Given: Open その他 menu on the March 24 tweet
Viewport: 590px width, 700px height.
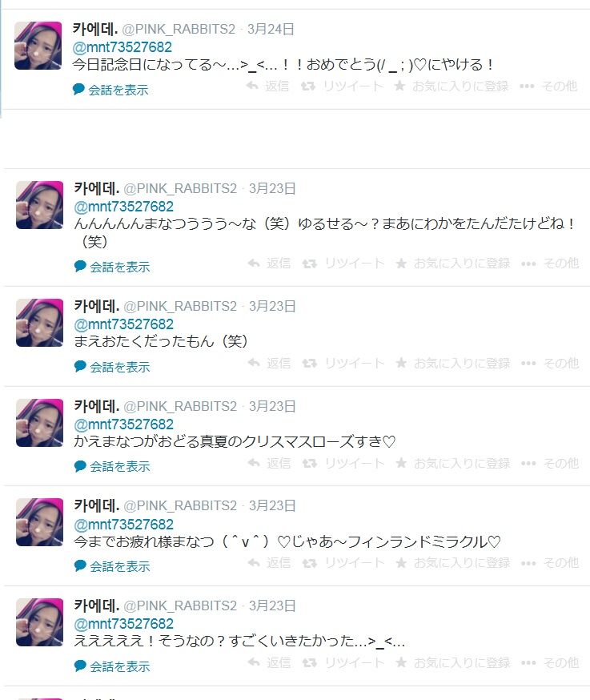Looking at the screenshot, I should click(x=548, y=86).
